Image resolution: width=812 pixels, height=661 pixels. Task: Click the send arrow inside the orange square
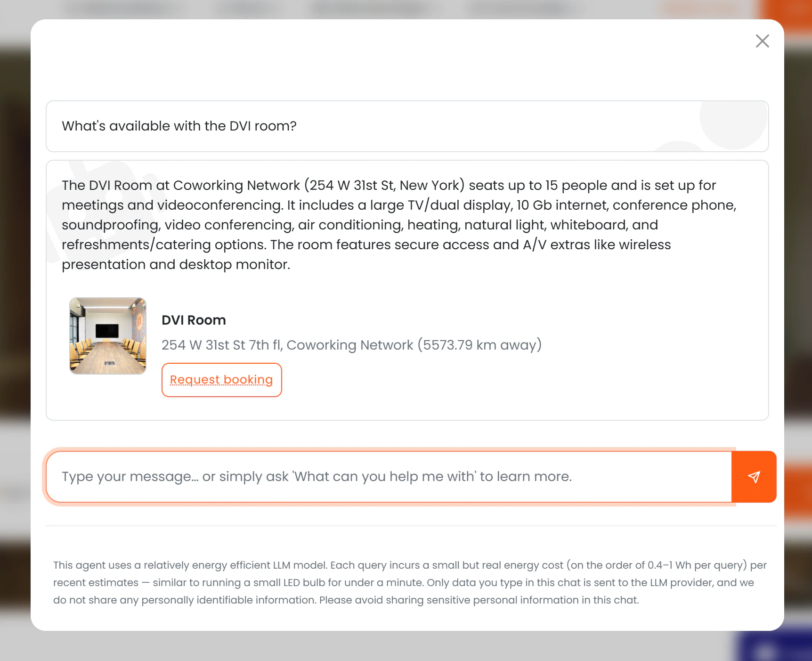[x=754, y=476]
